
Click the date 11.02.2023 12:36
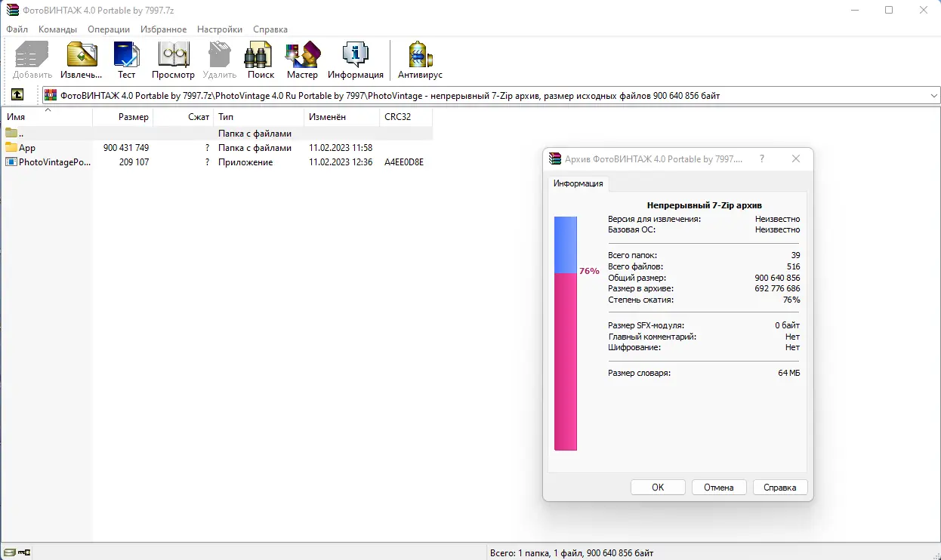tap(341, 162)
